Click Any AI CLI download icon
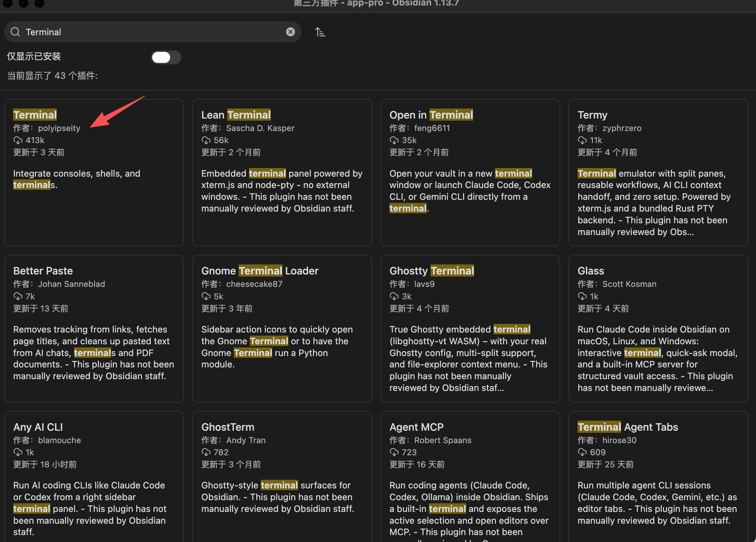756x542 pixels. coord(18,452)
